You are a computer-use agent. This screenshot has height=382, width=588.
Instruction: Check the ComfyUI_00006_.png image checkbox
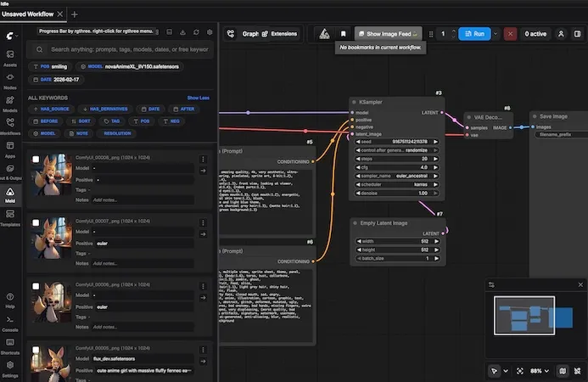(x=36, y=284)
